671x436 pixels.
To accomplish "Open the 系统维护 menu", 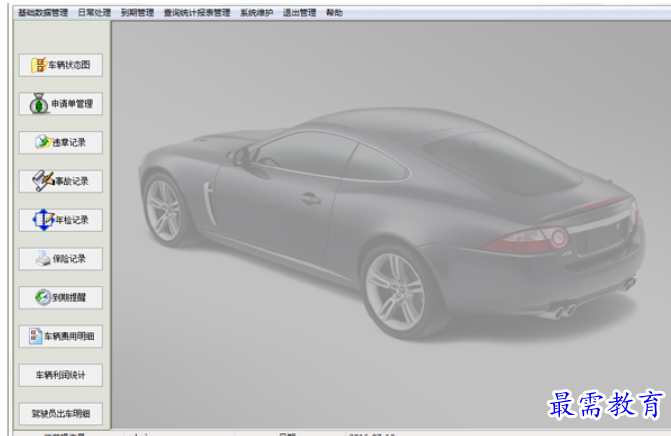I will tap(256, 13).
